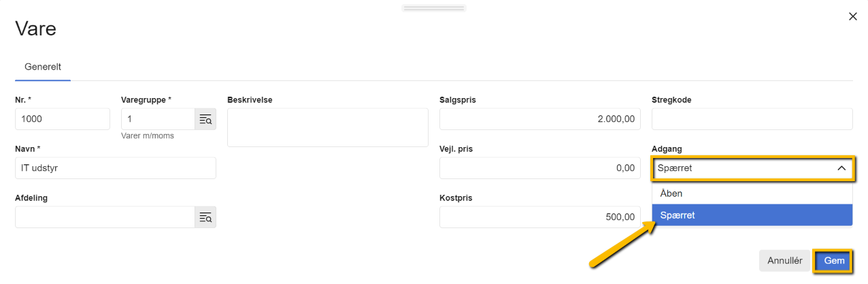Screen dimensions: 868x284
Task: Select the Salgspris field showing 2.000,00
Action: 539,119
